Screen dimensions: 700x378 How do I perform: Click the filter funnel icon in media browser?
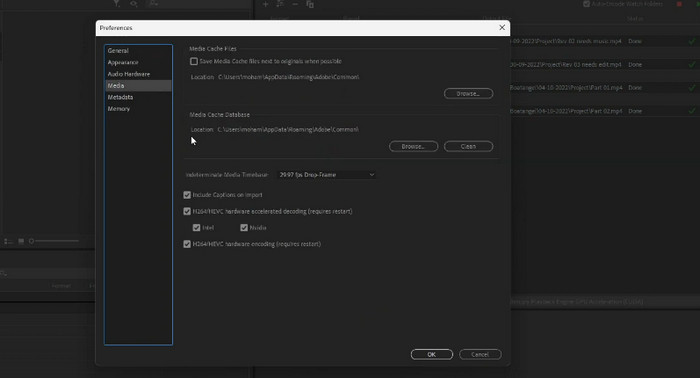116,4
